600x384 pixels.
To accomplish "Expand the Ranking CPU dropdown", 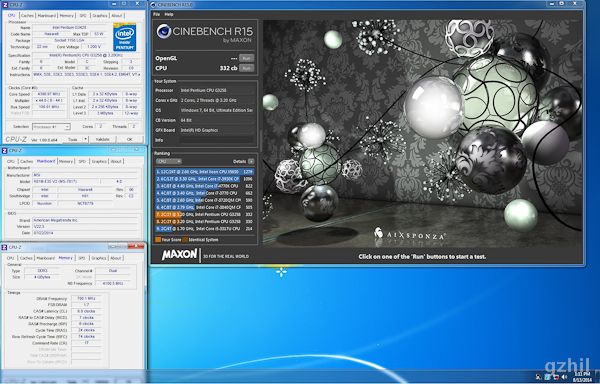I will [x=168, y=161].
